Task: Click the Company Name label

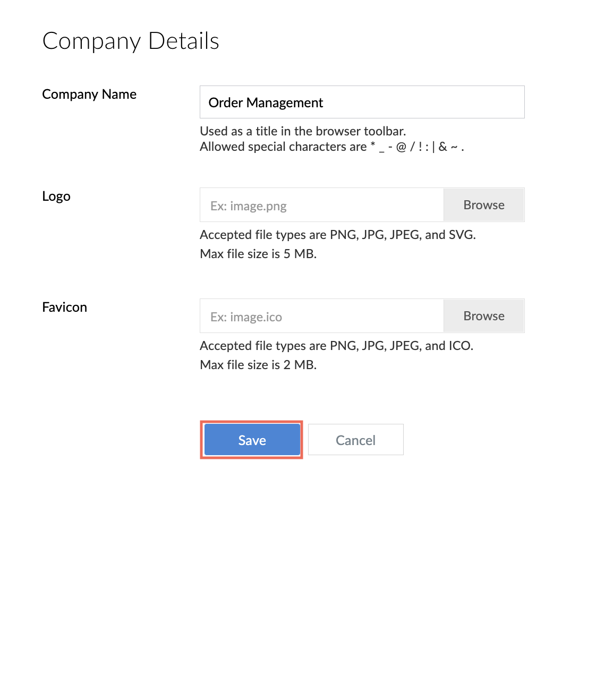Action: (x=89, y=95)
